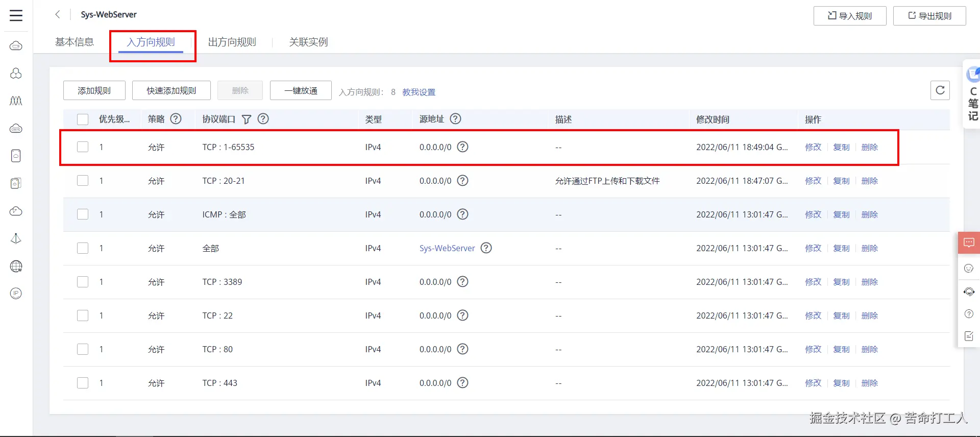This screenshot has height=437, width=980.
Task: Open the question mark help icon on right
Action: (x=969, y=314)
